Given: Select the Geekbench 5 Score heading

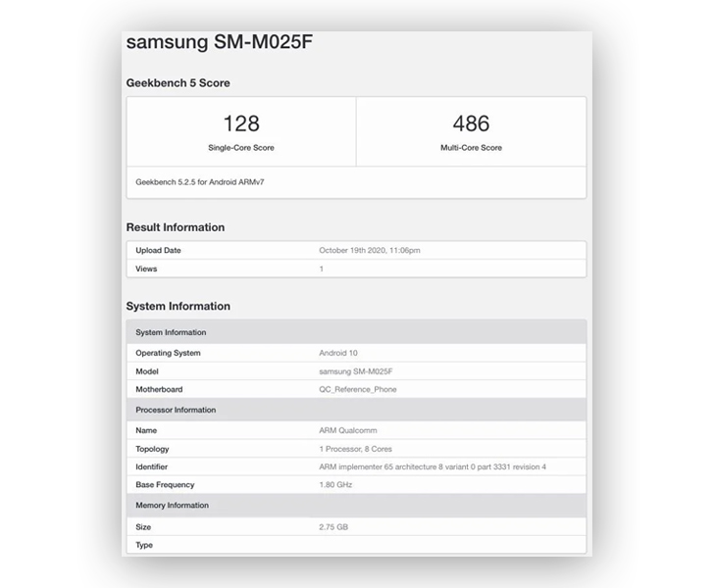Looking at the screenshot, I should pos(178,83).
